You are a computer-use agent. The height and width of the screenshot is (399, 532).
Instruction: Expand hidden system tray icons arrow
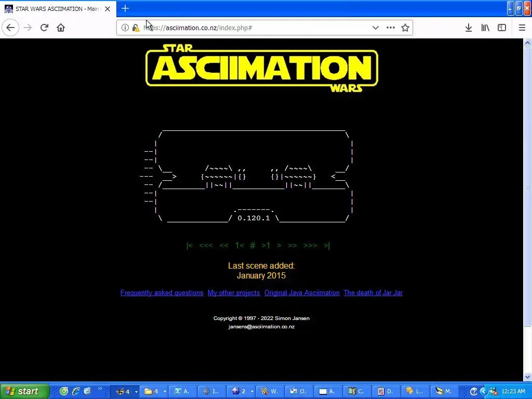tap(484, 392)
